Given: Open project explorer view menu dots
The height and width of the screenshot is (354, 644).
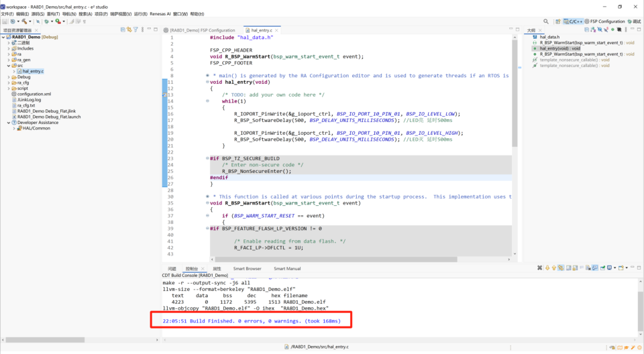Looking at the screenshot, I should [x=142, y=29].
